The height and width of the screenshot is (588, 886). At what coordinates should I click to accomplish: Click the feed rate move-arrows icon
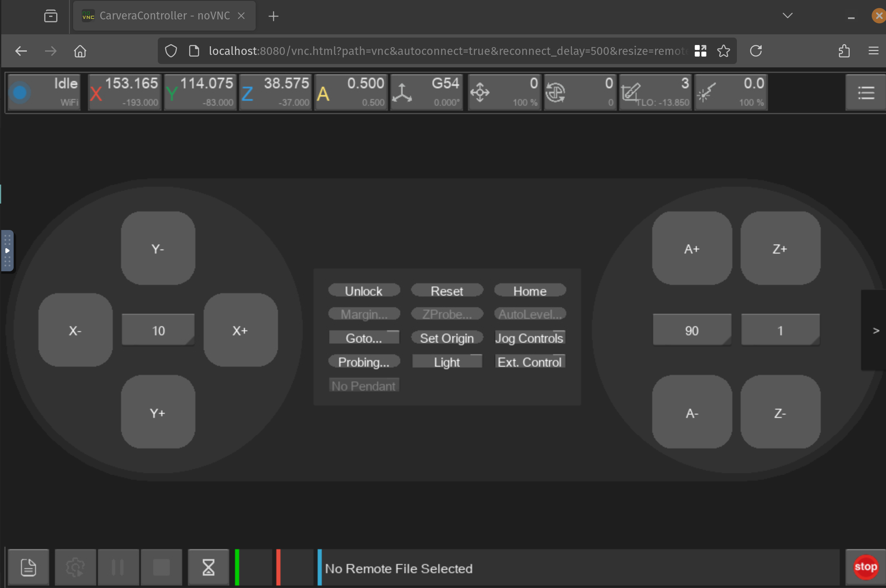(480, 92)
